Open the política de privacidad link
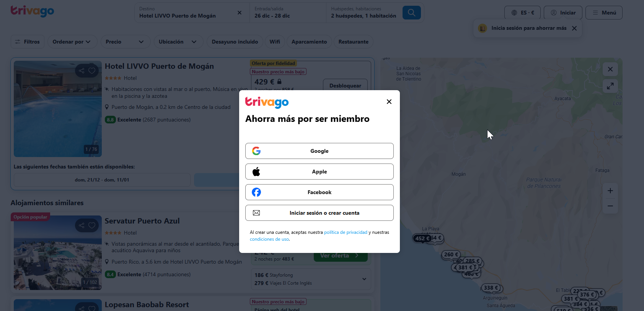 [x=346, y=232]
